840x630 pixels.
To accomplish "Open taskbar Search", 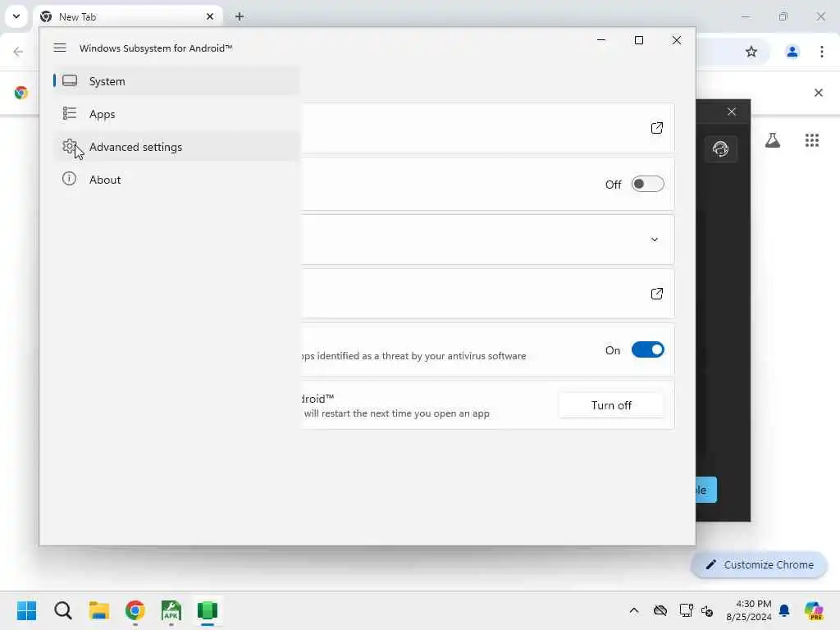I will click(x=62, y=610).
